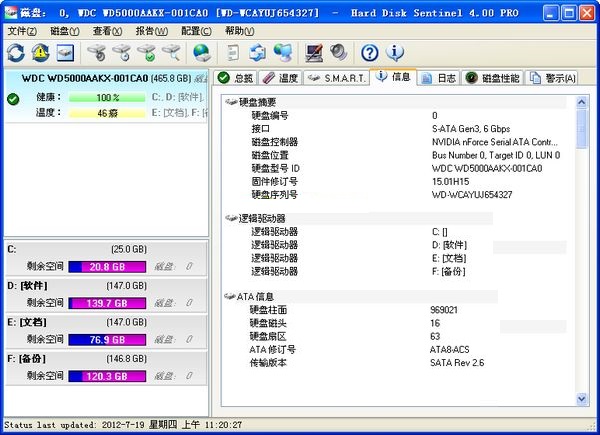Click the Status last updated status bar text
This screenshot has height=435, width=600.
point(123,425)
